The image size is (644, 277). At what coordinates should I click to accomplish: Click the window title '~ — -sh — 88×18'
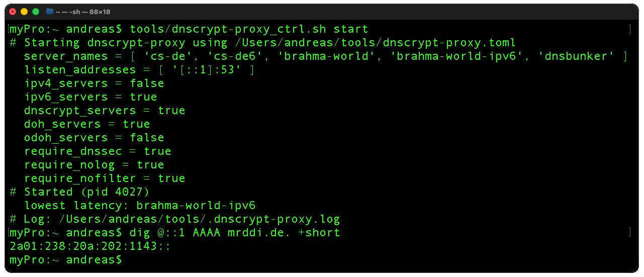[x=83, y=11]
